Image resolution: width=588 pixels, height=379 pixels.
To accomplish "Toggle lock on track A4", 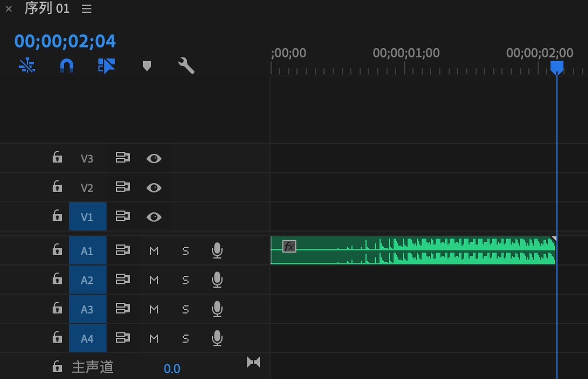I will click(x=57, y=337).
